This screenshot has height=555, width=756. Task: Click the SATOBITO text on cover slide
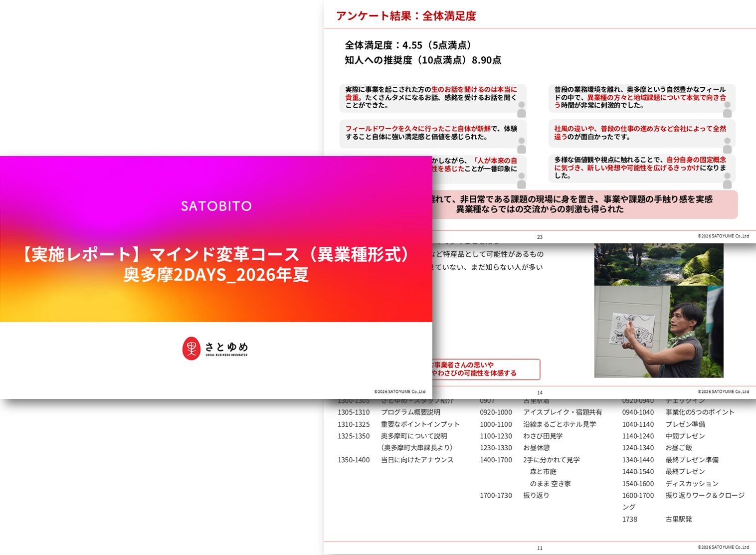point(216,206)
